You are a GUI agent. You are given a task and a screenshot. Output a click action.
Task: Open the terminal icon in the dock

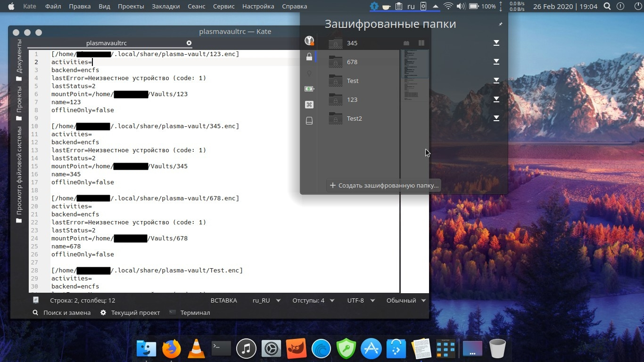221,349
